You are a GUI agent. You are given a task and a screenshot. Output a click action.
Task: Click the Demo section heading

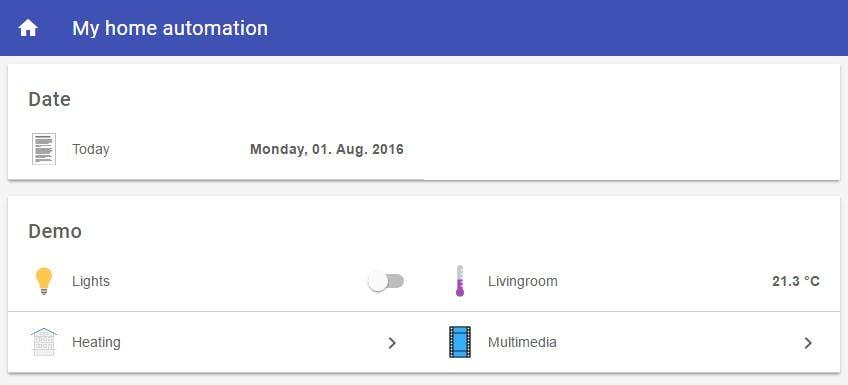55,231
